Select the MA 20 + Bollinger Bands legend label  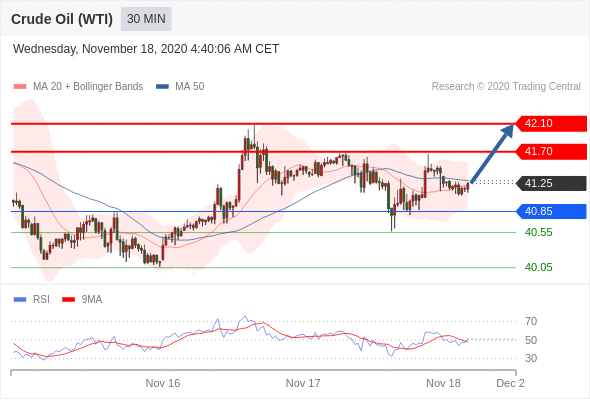pos(88,87)
